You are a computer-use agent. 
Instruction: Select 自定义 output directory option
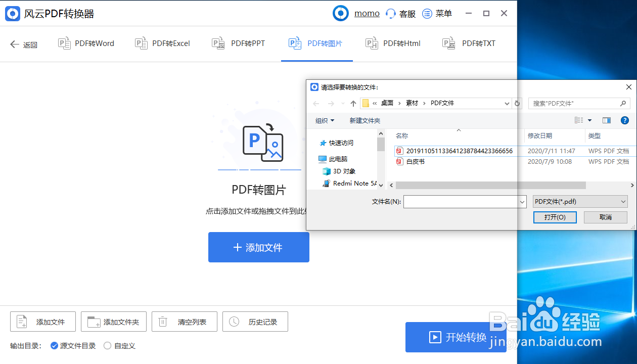(x=119, y=346)
